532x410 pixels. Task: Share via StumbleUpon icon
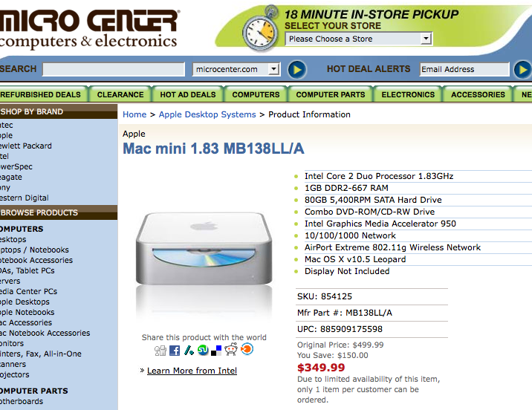tap(203, 350)
